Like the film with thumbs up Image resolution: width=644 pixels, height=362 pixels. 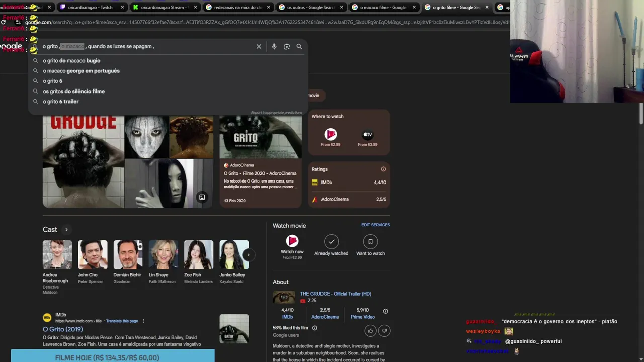pos(371,330)
